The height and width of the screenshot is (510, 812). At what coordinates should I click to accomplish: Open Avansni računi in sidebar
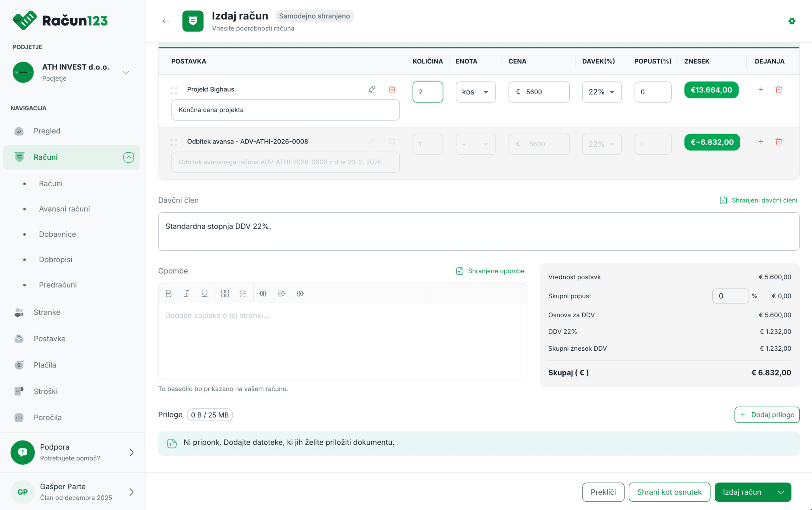[x=64, y=209]
